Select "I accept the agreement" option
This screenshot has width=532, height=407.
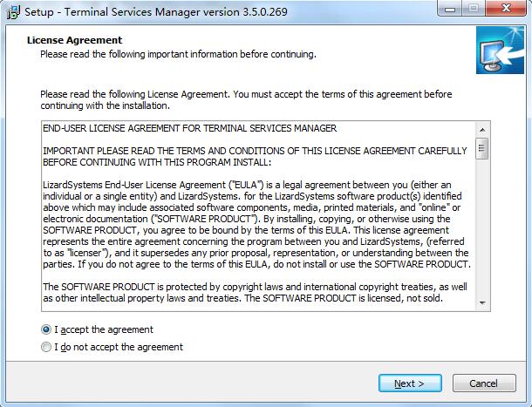(46, 329)
